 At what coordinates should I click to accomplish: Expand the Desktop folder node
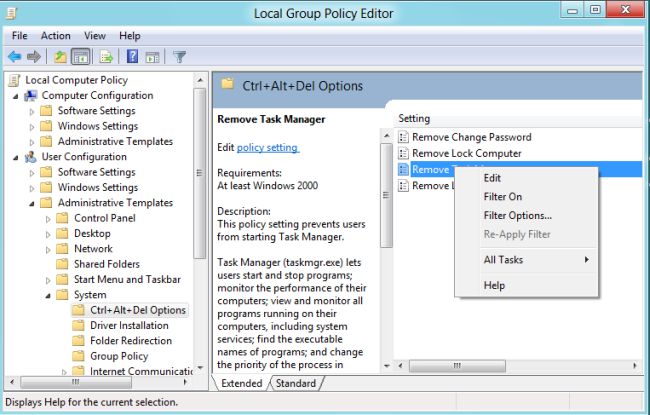pos(48,234)
